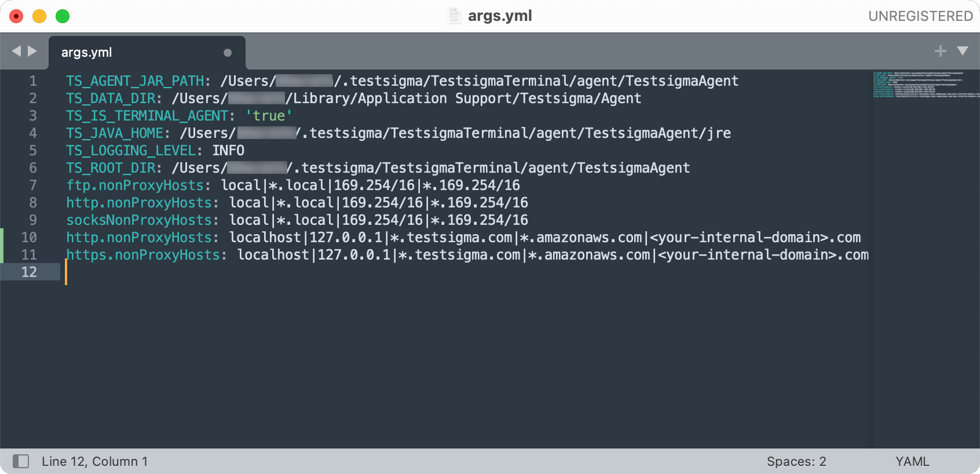Screen dimensions: 980x474
Task: Select the args.yml tab
Action: [147, 52]
